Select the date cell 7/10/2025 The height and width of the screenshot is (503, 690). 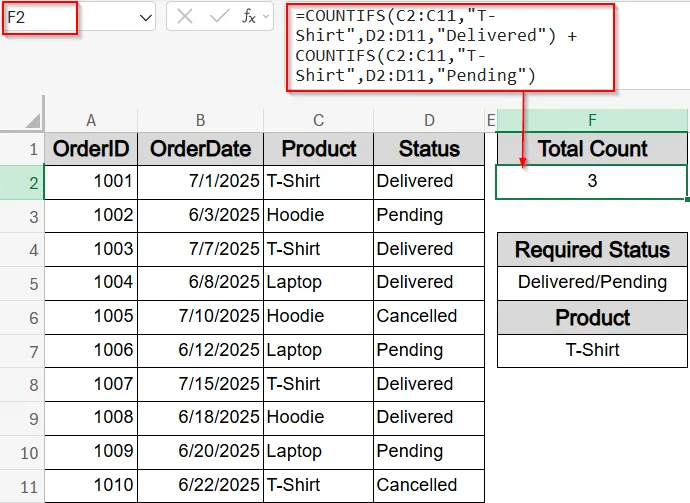point(201,317)
